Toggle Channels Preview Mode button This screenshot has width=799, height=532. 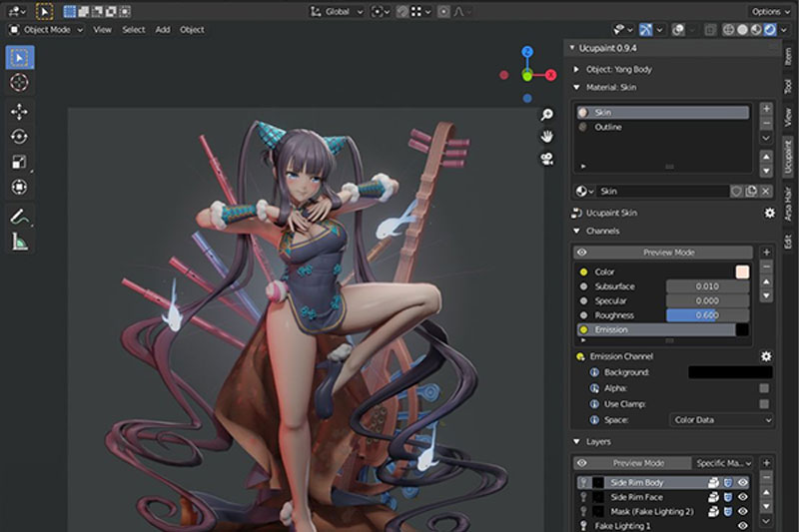tap(663, 252)
